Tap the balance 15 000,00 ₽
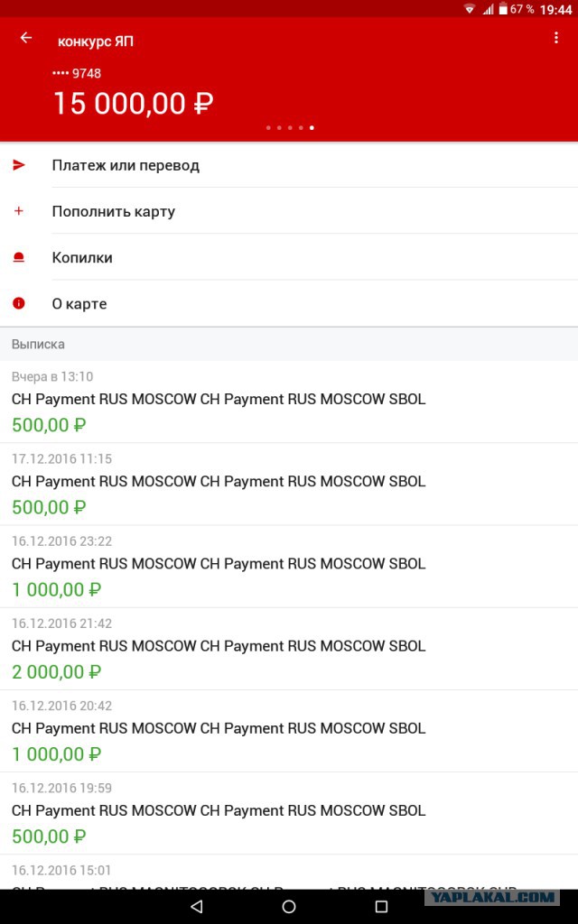Viewport: 578px width, 924px height. (x=134, y=104)
